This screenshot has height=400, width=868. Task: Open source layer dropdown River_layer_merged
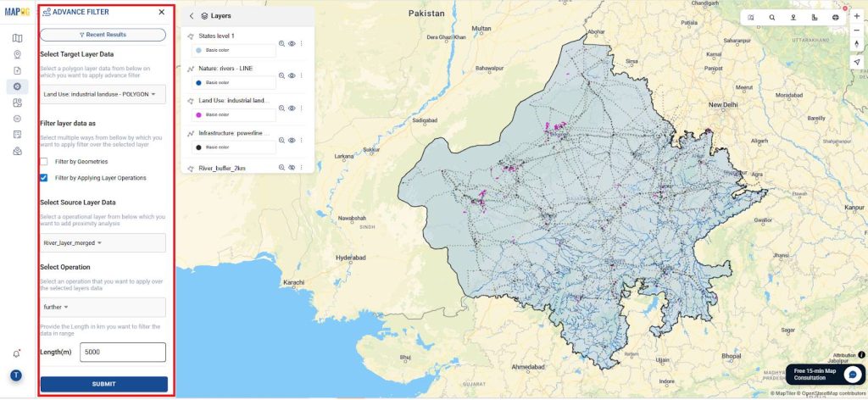coord(103,243)
